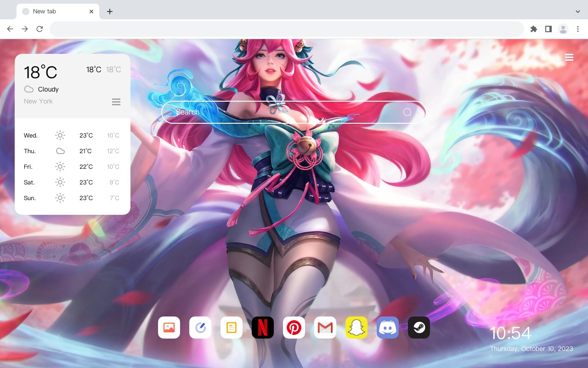The image size is (588, 368).
Task: Open the blue circular check shortcut icon
Action: click(200, 328)
